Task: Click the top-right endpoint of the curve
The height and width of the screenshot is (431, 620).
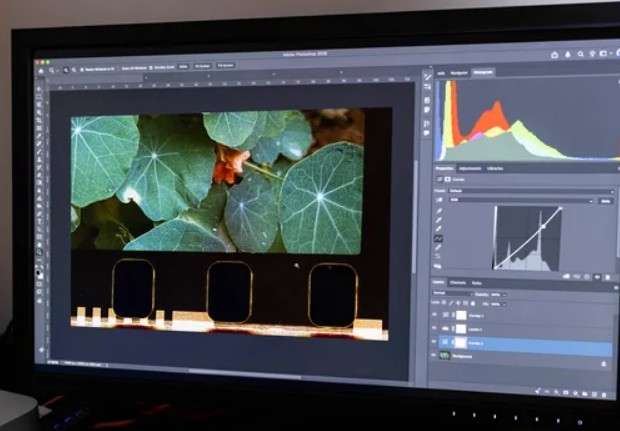Action: pyautogui.click(x=560, y=208)
